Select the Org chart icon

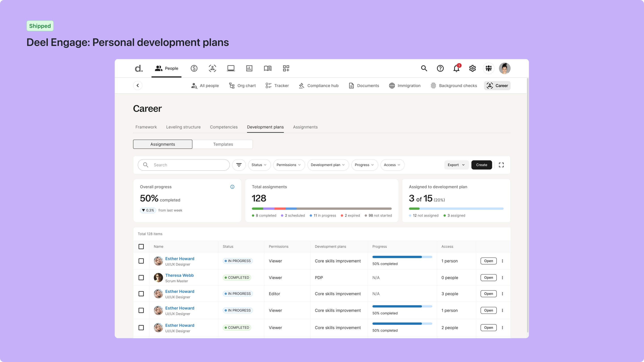point(231,85)
